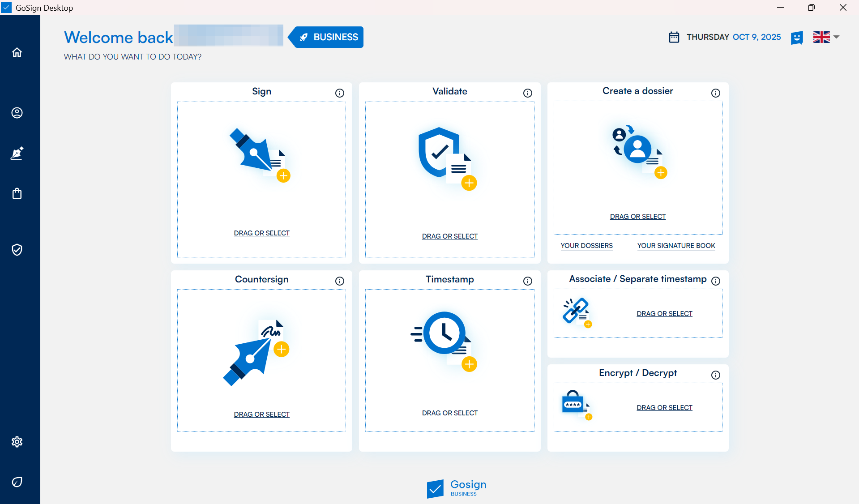Click the 'Create a dossier' title
The height and width of the screenshot is (504, 859).
638,91
